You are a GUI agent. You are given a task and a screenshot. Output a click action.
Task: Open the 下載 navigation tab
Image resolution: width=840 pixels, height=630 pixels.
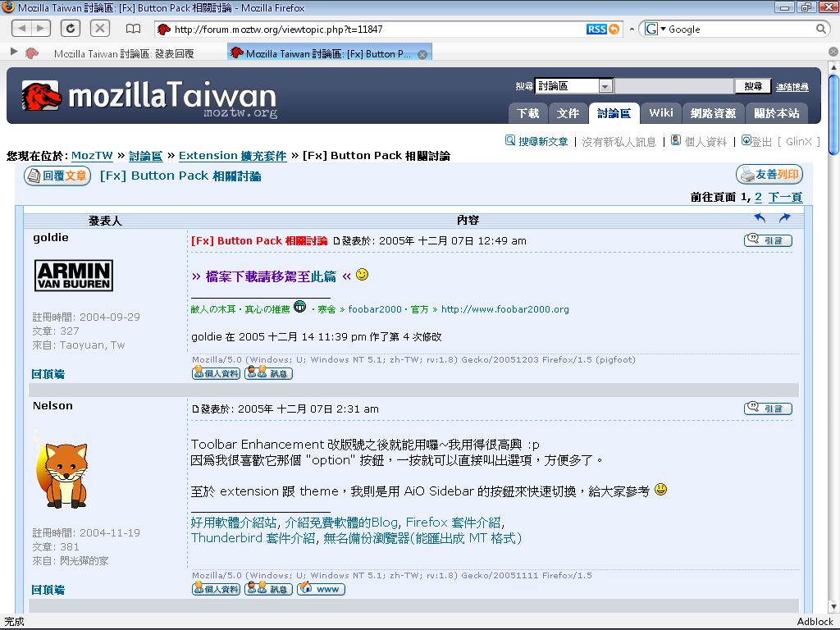[527, 113]
